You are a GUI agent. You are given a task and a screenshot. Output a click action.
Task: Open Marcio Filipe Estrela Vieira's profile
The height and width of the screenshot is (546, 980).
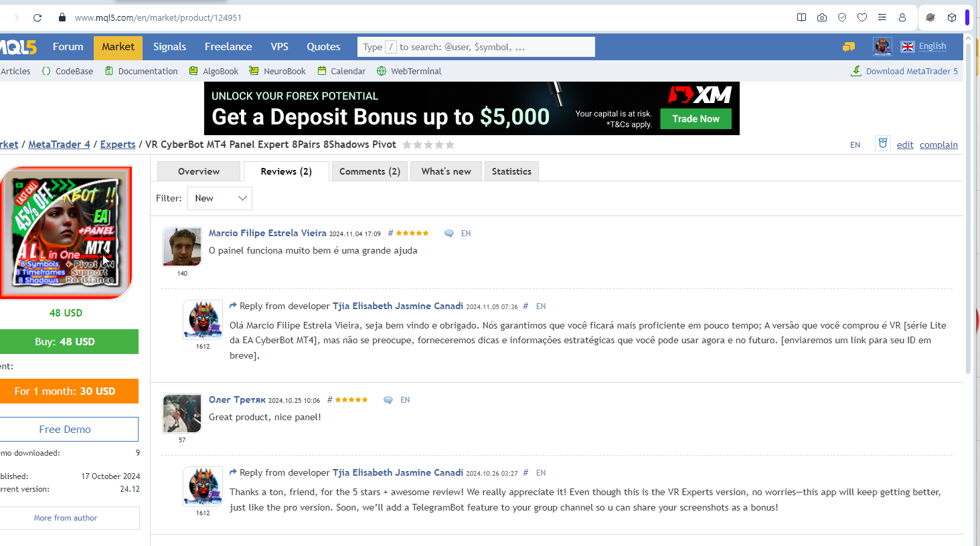coord(268,233)
